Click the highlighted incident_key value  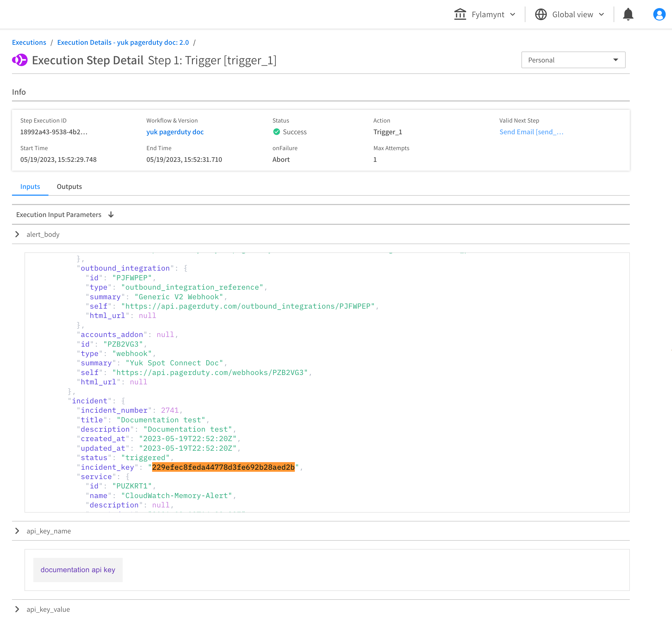[223, 467]
